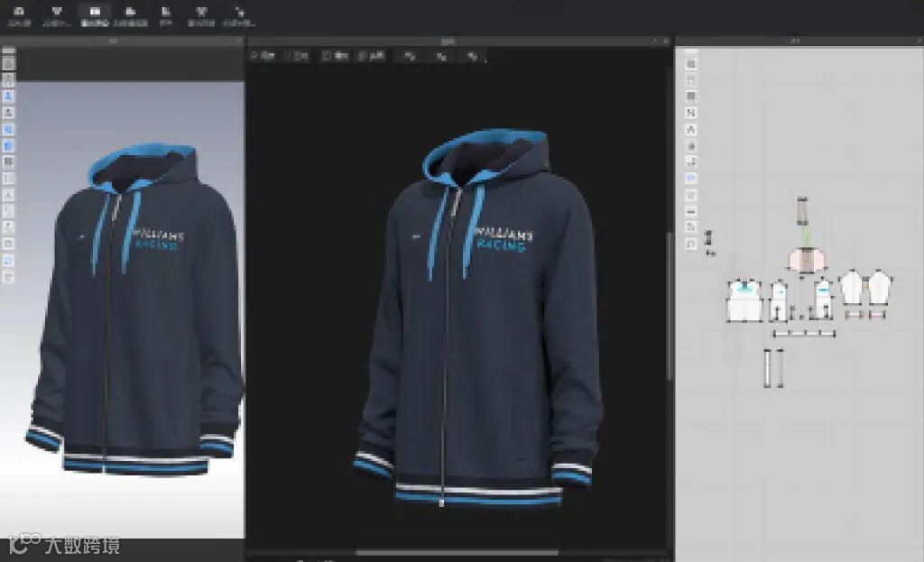Select the fourth tool in the 2D pattern sidebar
This screenshot has height=562, width=924.
click(691, 113)
